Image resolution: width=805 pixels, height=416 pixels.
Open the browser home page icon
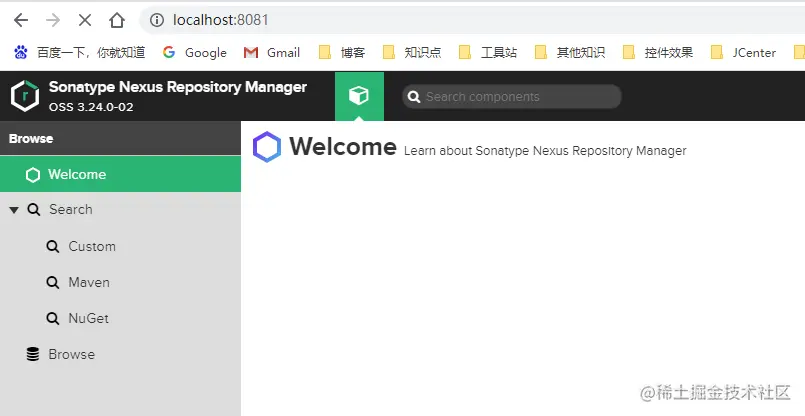[117, 20]
